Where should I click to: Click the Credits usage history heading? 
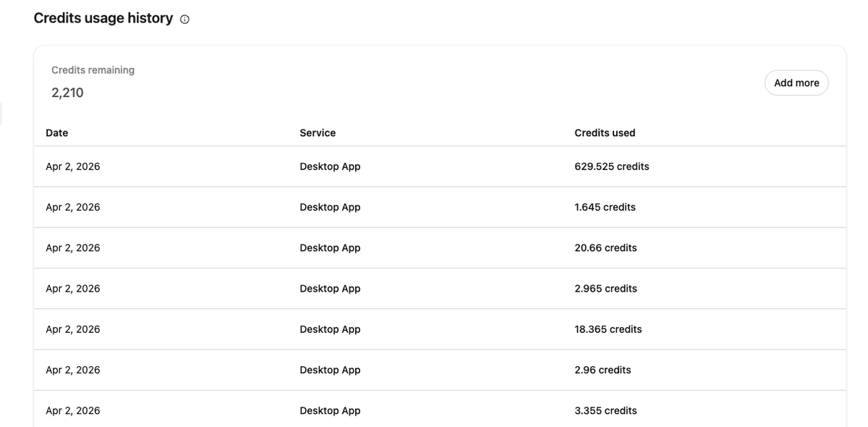(103, 18)
